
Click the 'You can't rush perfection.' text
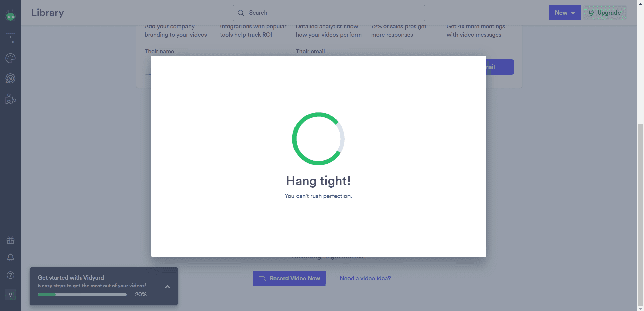[318, 196]
